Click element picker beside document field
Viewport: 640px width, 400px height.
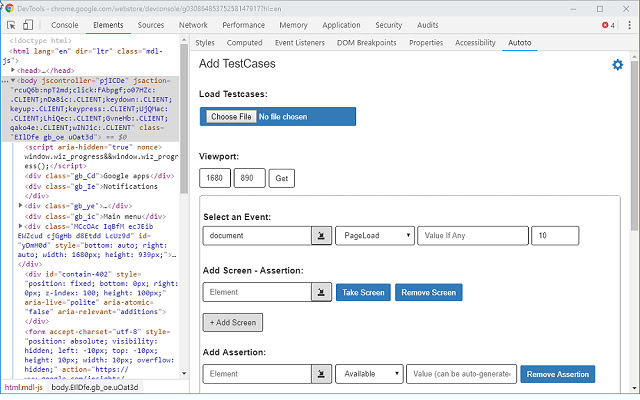tap(322, 236)
